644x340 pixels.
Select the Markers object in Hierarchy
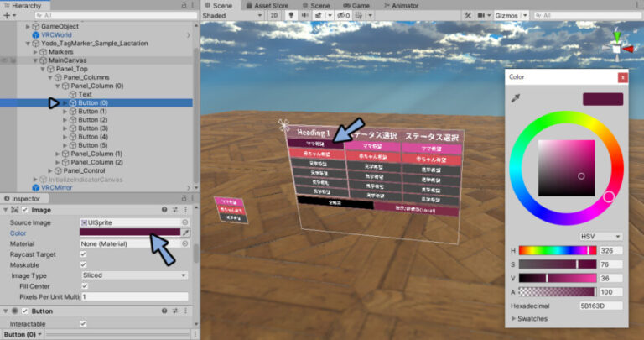60,52
